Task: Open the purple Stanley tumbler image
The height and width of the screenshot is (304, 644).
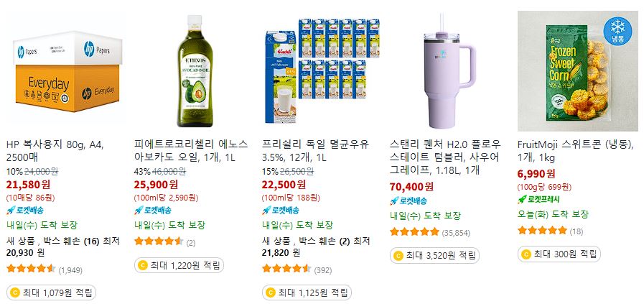Action: point(450,71)
